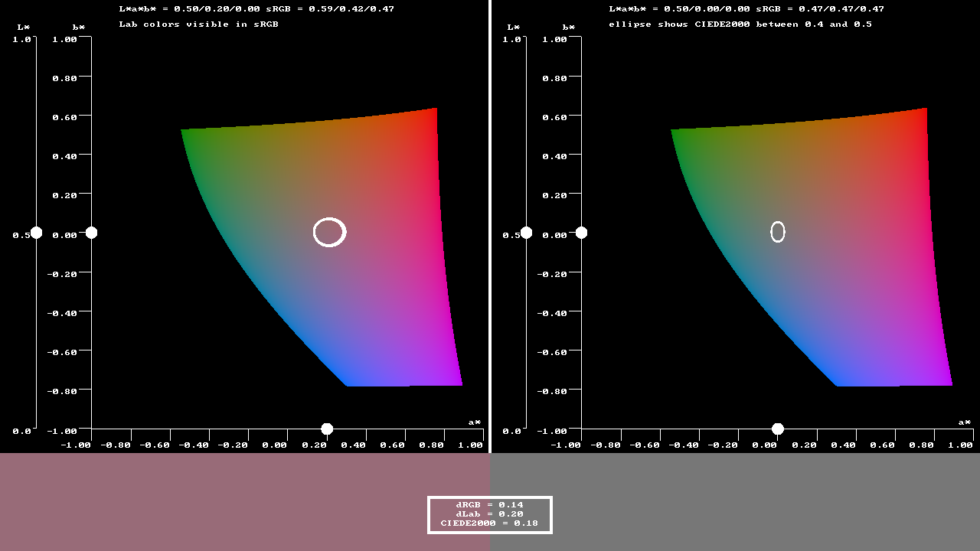The height and width of the screenshot is (551, 980).
Task: Click the gray right color swatch
Action: [735, 502]
